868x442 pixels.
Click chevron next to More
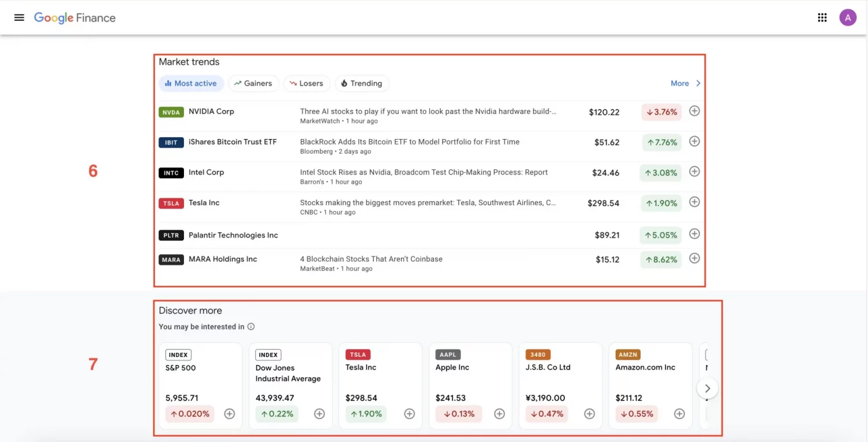(698, 83)
